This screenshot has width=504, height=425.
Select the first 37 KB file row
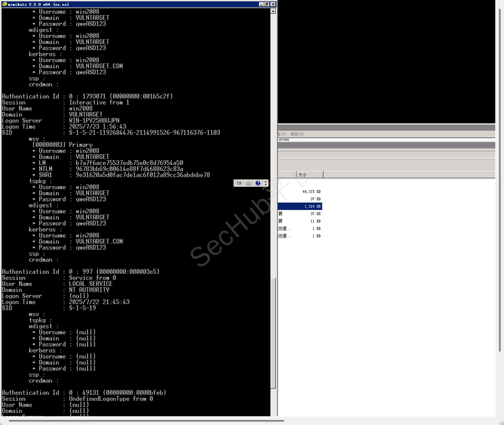[x=300, y=198]
